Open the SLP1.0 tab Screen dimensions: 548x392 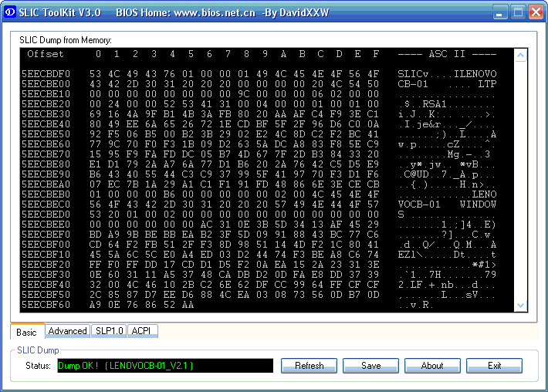tap(110, 331)
